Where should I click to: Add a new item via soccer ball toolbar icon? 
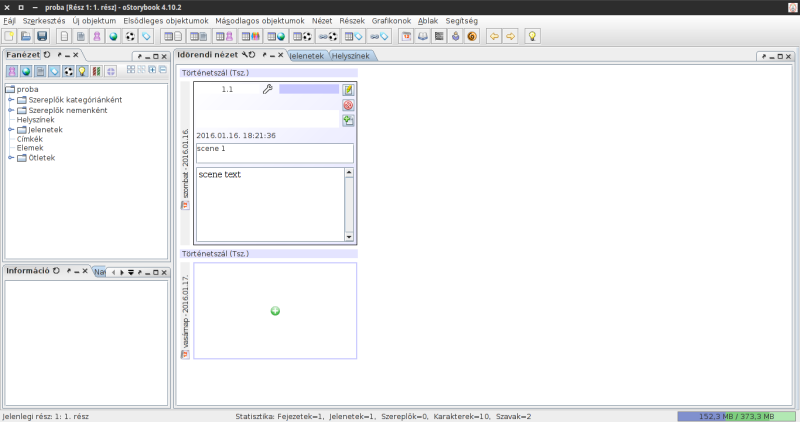tap(130, 36)
